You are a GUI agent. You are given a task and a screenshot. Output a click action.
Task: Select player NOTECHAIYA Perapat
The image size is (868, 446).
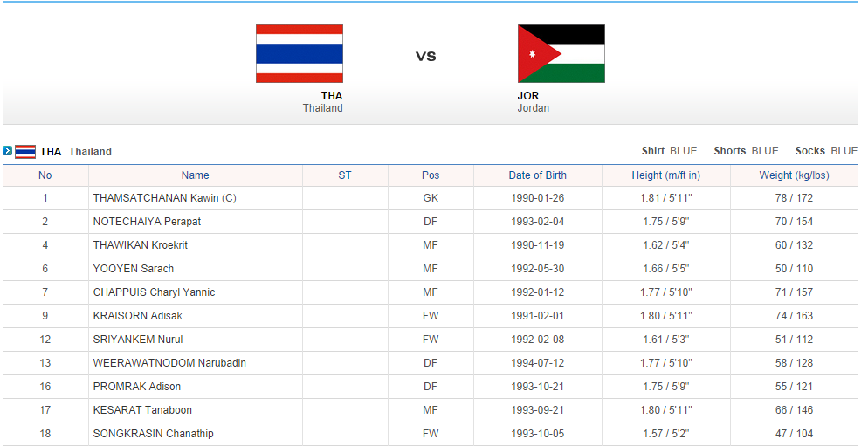[147, 222]
